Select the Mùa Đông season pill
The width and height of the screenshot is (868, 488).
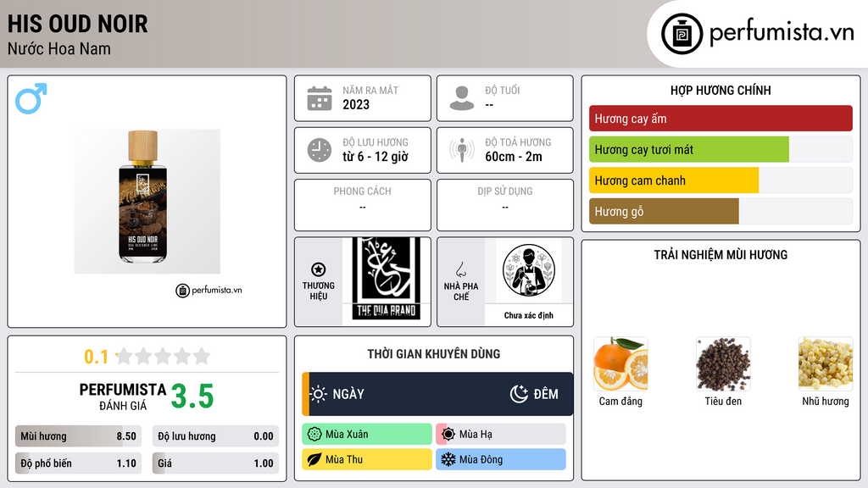point(501,459)
